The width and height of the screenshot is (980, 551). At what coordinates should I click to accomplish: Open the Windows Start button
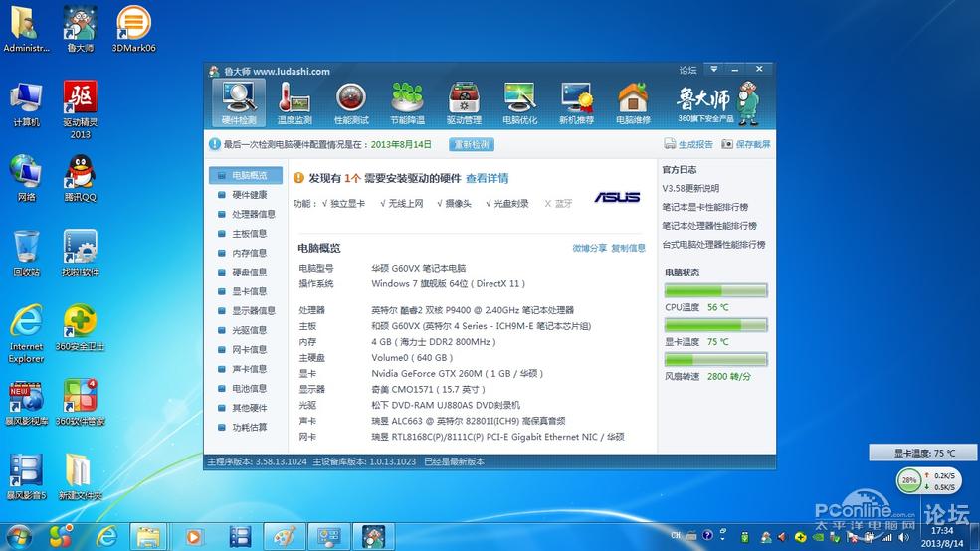[19, 537]
